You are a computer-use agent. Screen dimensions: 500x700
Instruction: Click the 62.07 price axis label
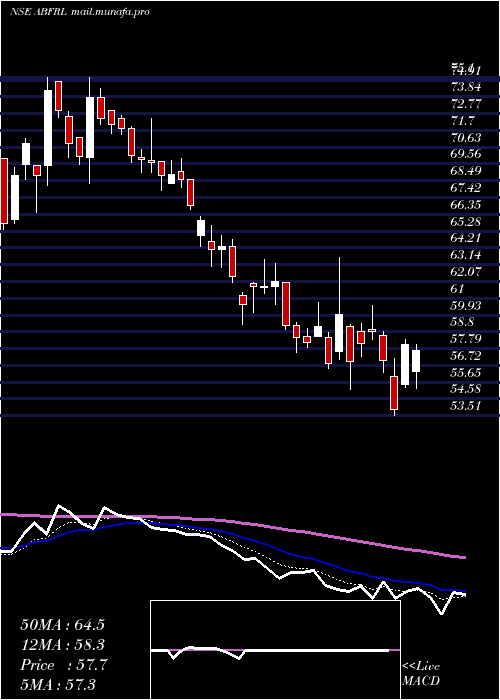pos(467,272)
